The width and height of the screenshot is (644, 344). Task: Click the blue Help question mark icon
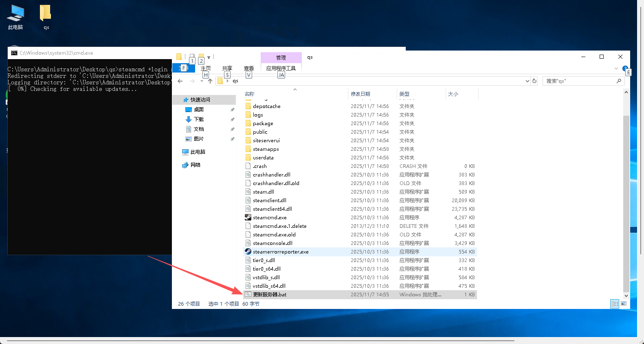[x=625, y=68]
